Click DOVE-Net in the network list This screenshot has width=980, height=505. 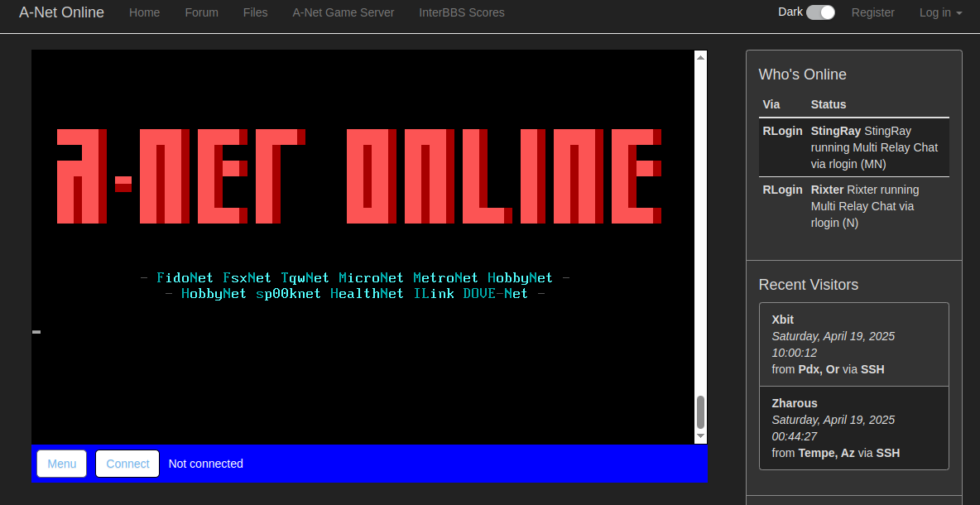pyautogui.click(x=496, y=294)
